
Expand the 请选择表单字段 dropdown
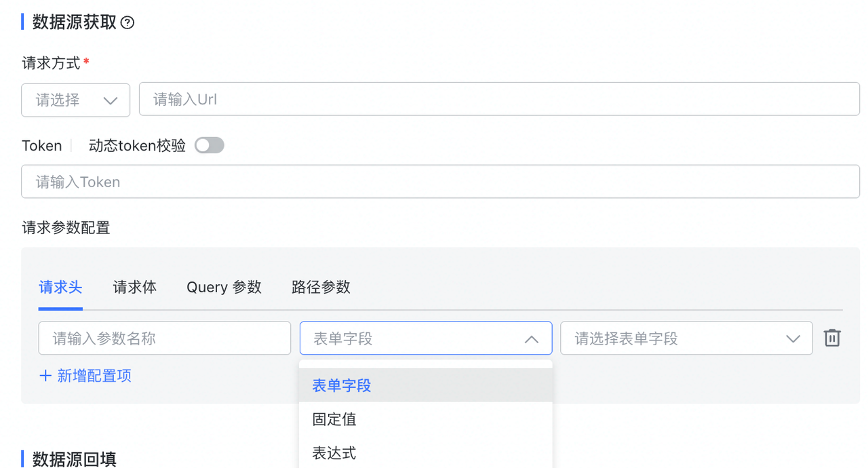click(686, 338)
